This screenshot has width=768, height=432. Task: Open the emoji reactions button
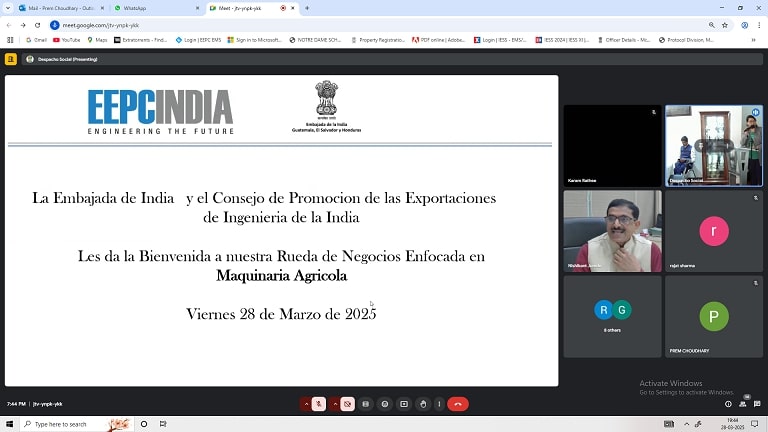(384, 404)
